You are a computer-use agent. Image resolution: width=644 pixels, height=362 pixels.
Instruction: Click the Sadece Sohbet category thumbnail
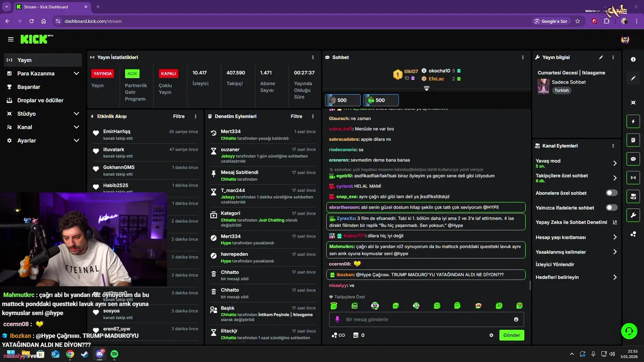[x=543, y=86]
